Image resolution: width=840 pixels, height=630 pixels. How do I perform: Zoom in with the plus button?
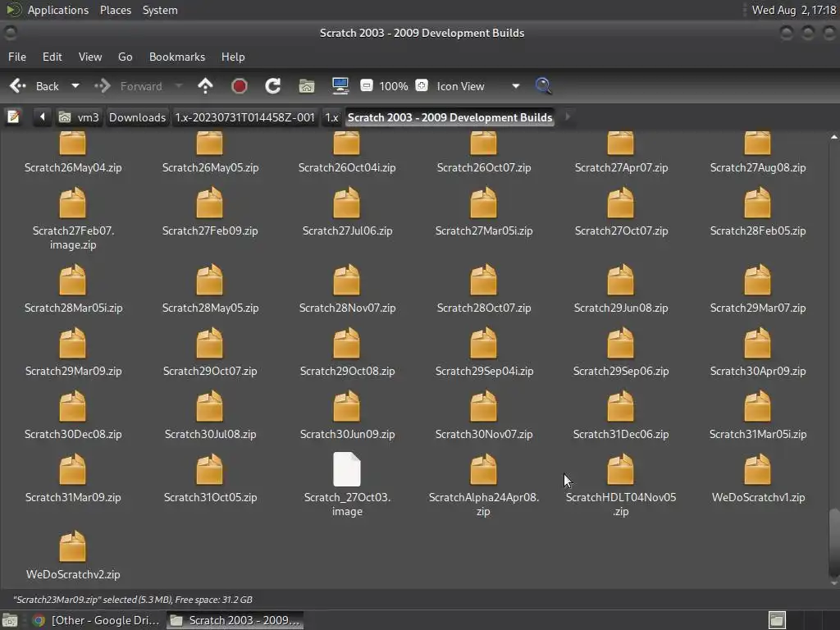(x=422, y=85)
